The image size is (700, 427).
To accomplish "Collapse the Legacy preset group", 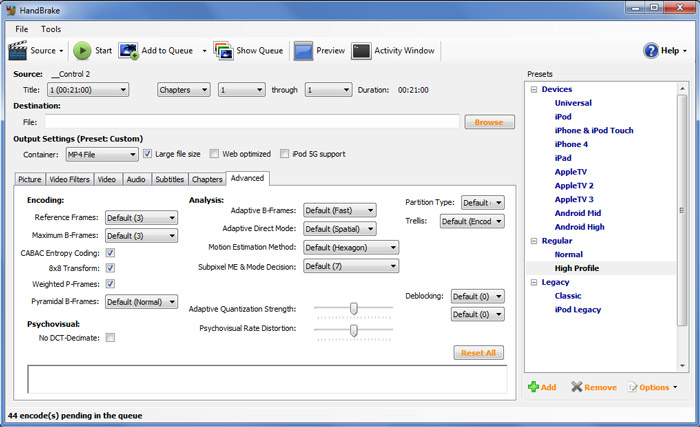I will coord(533,282).
